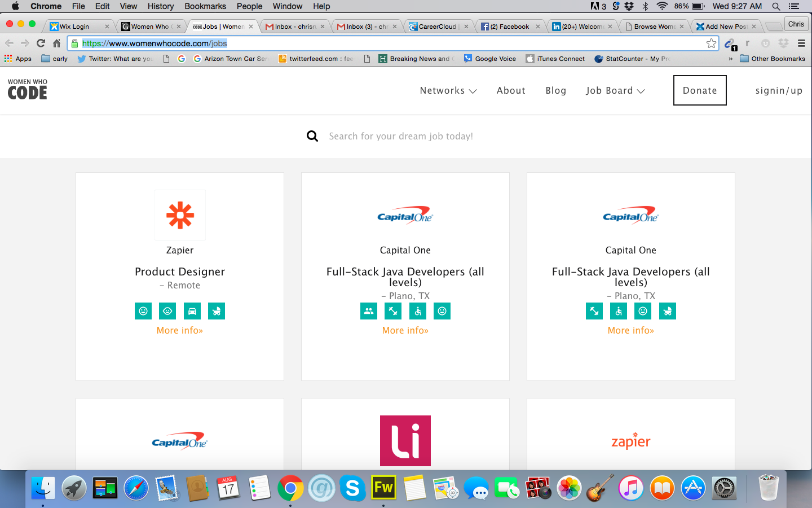Open Adobe Fireworks from the Dock
Screen dimensions: 812x508
[383, 488]
